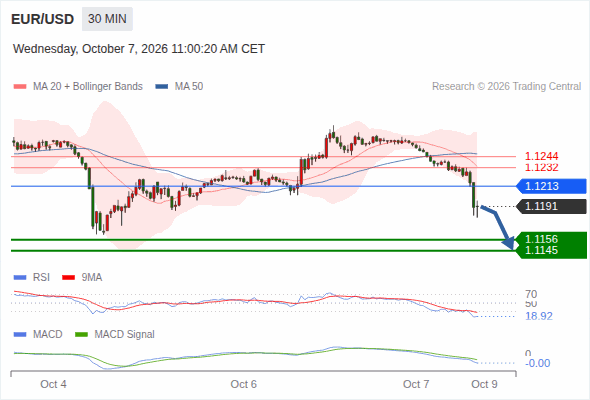This screenshot has width=590, height=400.
Task: Click the MA 50 legend color swatch
Action: (162, 87)
